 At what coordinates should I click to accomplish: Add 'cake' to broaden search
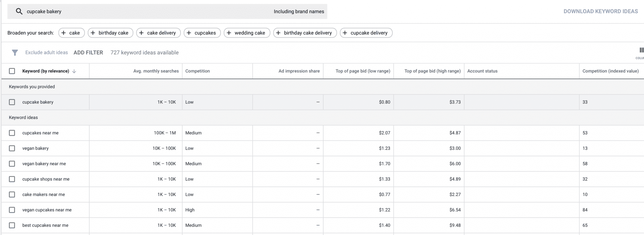(72, 33)
